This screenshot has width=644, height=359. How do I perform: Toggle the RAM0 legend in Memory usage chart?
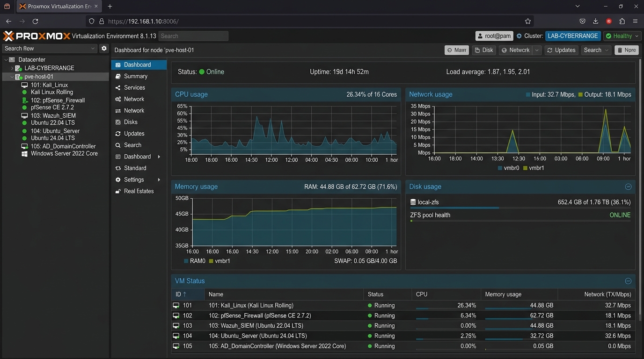click(195, 261)
